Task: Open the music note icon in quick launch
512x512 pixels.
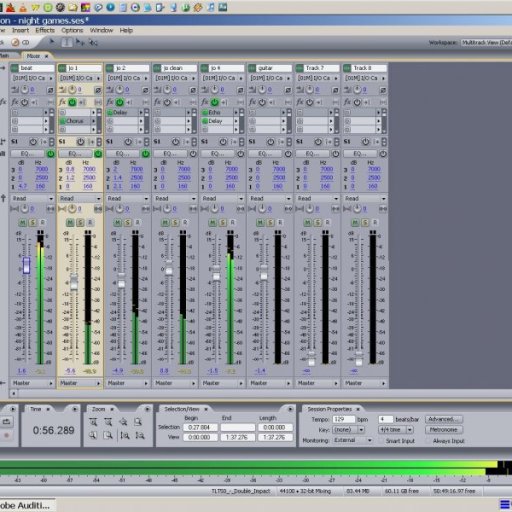Action: click(x=211, y=7)
